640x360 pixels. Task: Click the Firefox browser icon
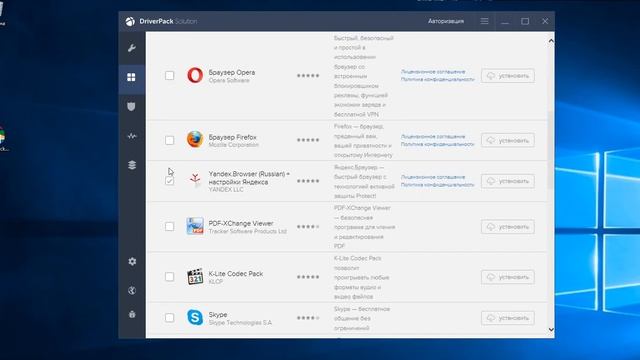pyautogui.click(x=195, y=139)
